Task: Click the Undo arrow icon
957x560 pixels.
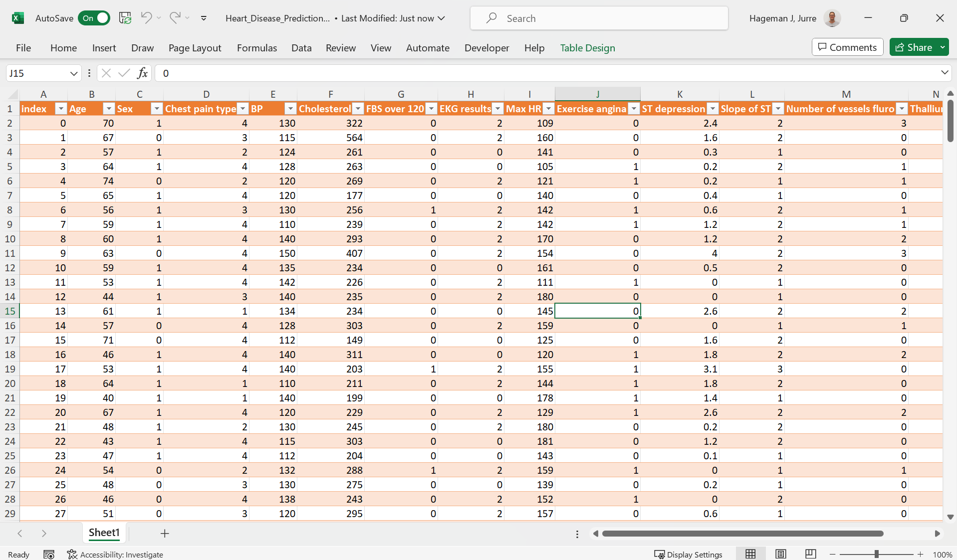Action: click(146, 18)
